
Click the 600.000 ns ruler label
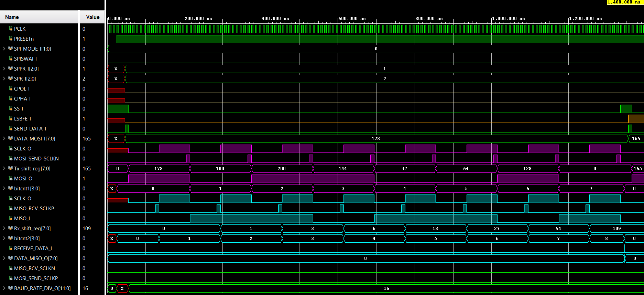pos(352,19)
